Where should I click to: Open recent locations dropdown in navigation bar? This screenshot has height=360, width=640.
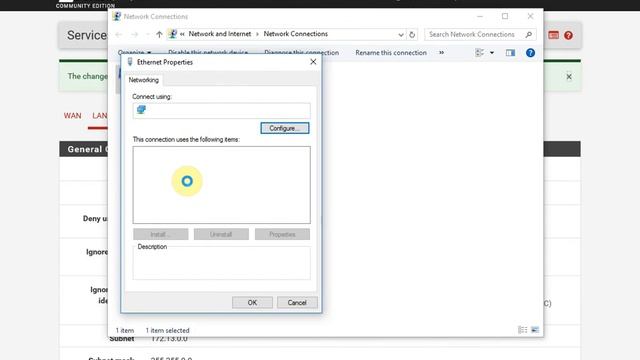click(x=147, y=35)
